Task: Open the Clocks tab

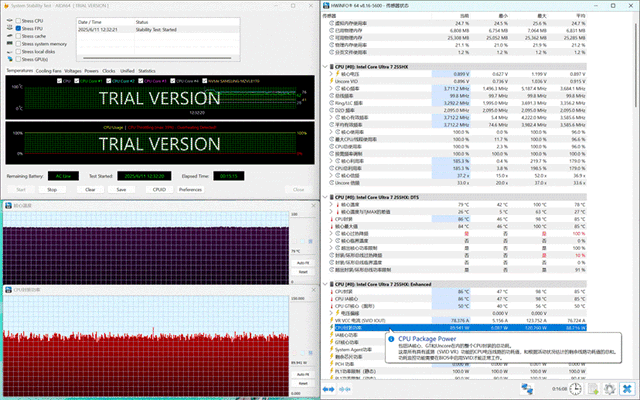Action: 109,71
